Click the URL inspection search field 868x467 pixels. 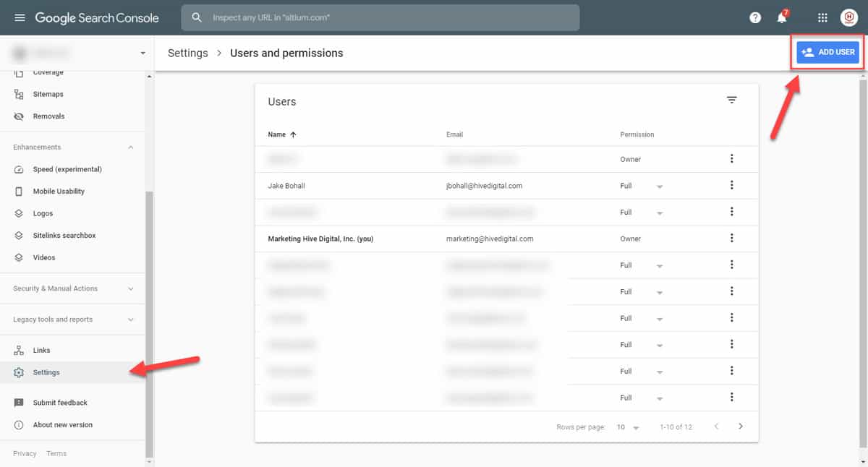tap(380, 18)
